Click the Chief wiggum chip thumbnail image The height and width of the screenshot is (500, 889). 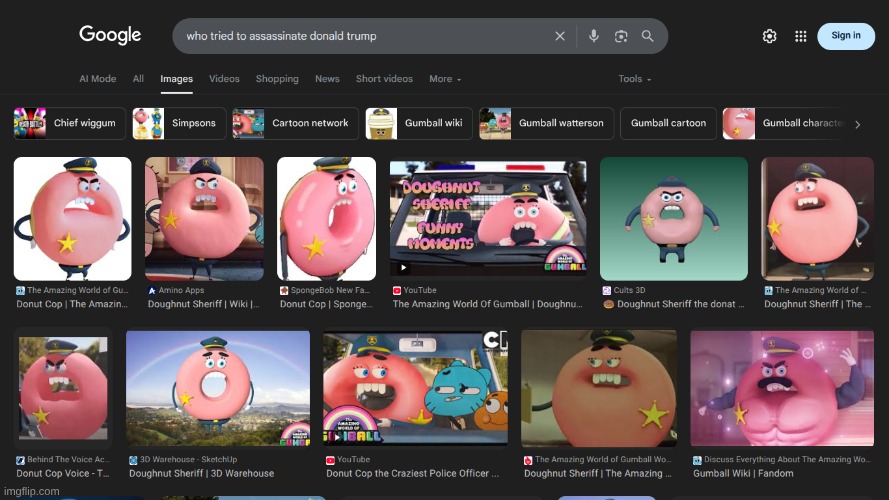pyautogui.click(x=30, y=123)
